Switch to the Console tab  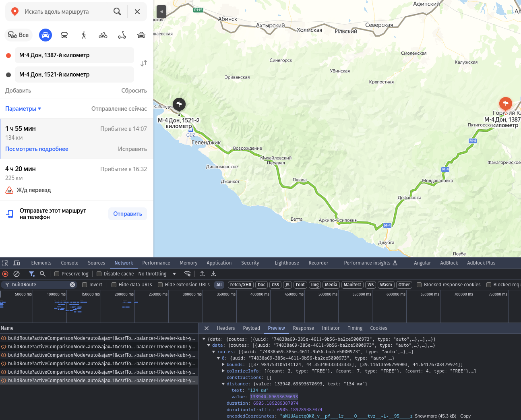click(x=70, y=263)
